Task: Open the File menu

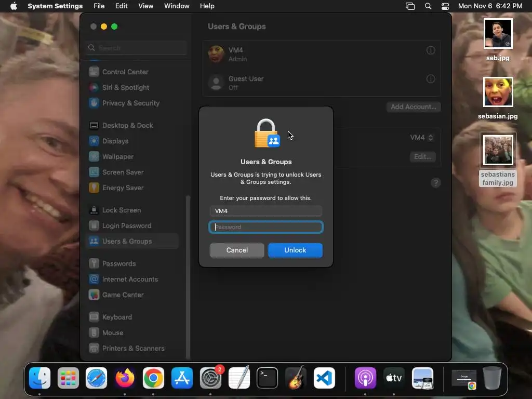Action: (99, 6)
